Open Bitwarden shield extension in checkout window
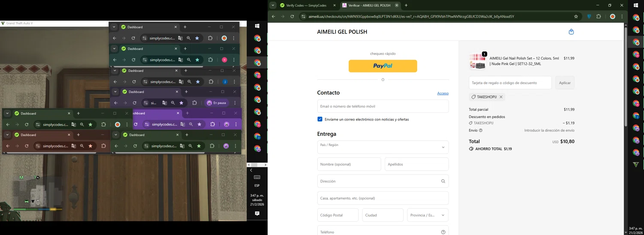The width and height of the screenshot is (644, 235). click(x=589, y=17)
